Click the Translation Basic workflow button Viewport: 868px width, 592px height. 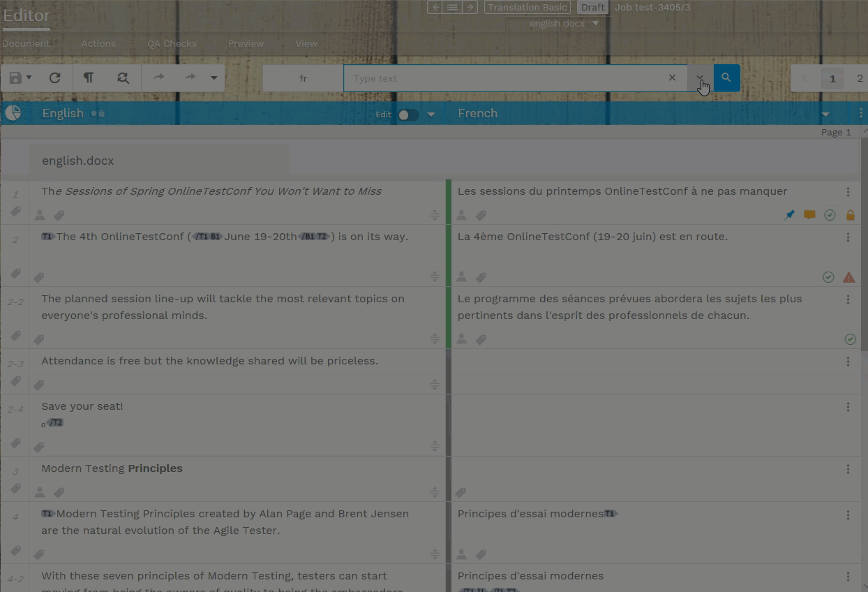527,7
